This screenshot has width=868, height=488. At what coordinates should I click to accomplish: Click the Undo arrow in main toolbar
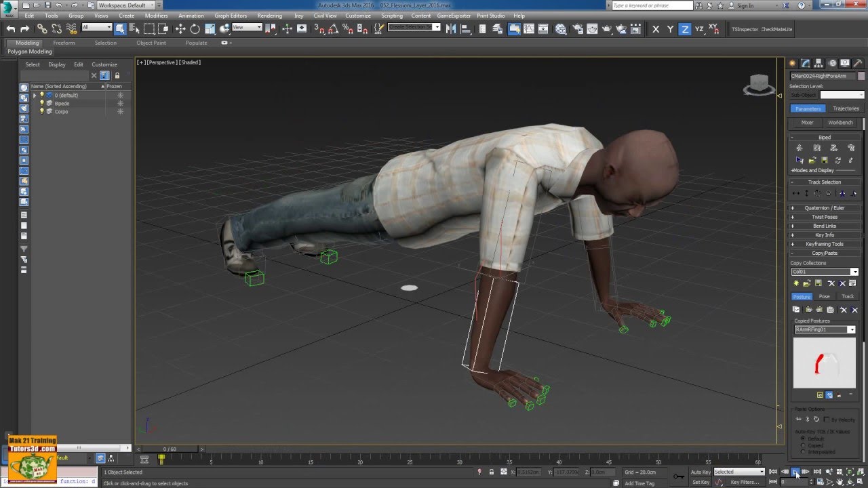click(10, 28)
